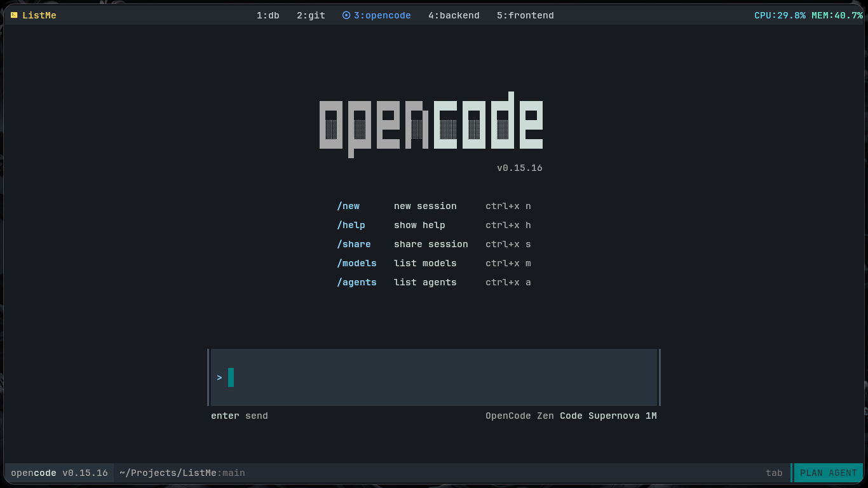This screenshot has width=868, height=488.
Task: Click the CPU:29.8% usage indicator
Action: click(x=780, y=15)
